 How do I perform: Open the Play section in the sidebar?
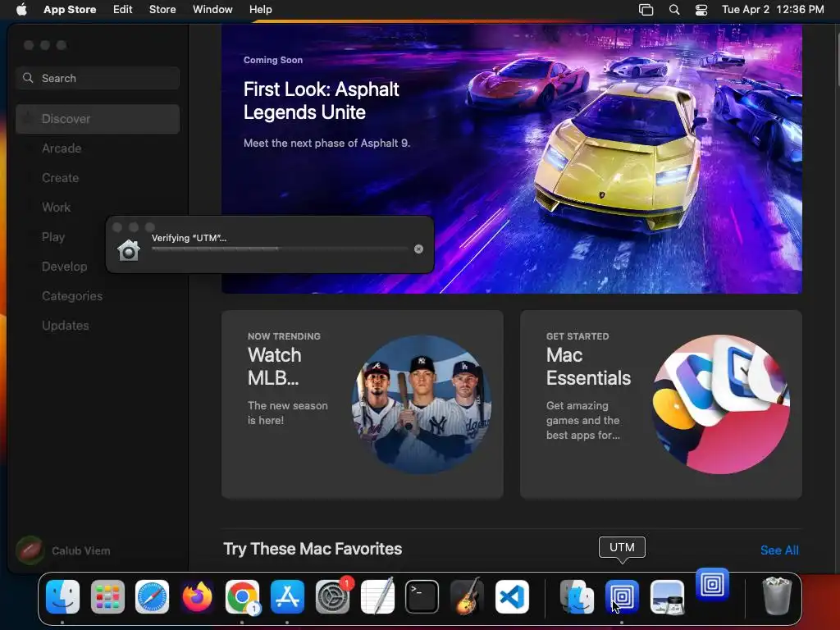pyautogui.click(x=61, y=237)
